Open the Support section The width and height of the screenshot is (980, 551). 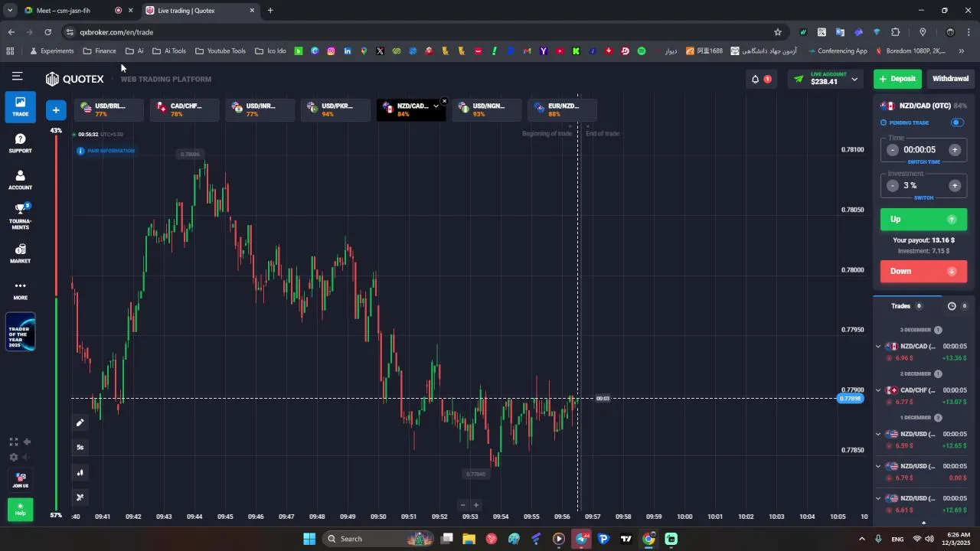click(21, 143)
